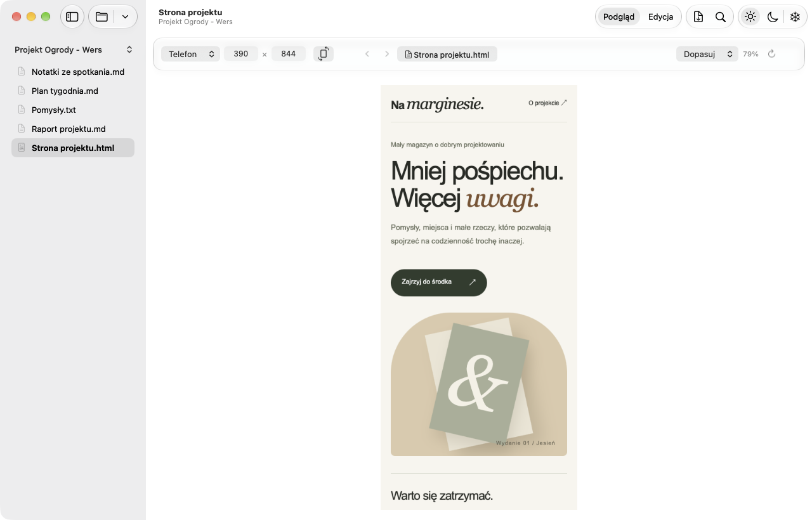
Task: Open Notatki ze spotkania.md file
Action: pos(73,72)
